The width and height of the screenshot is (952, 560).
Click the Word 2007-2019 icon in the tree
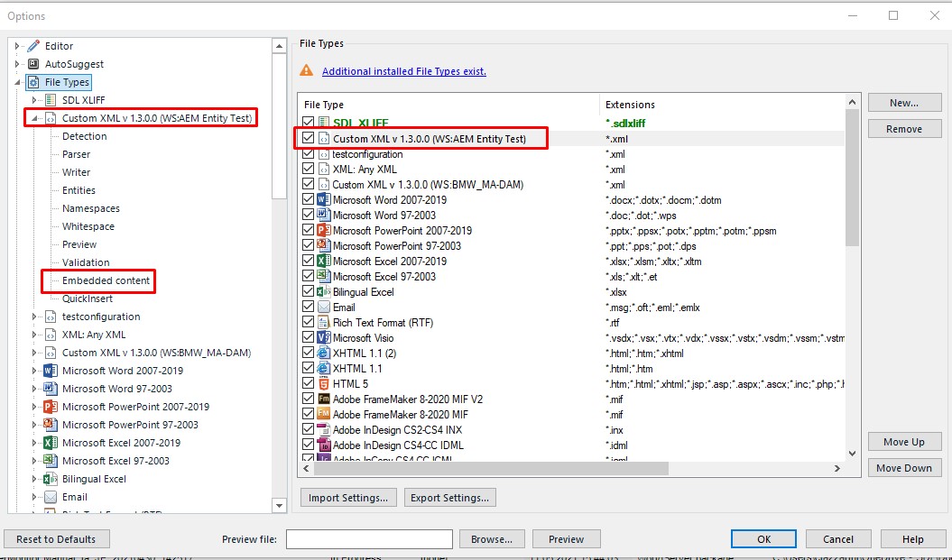[x=51, y=371]
